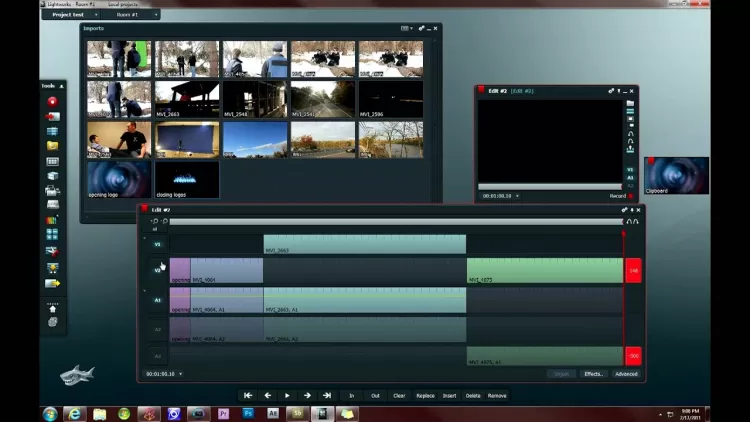Jump to the end of the edit

coord(326,395)
